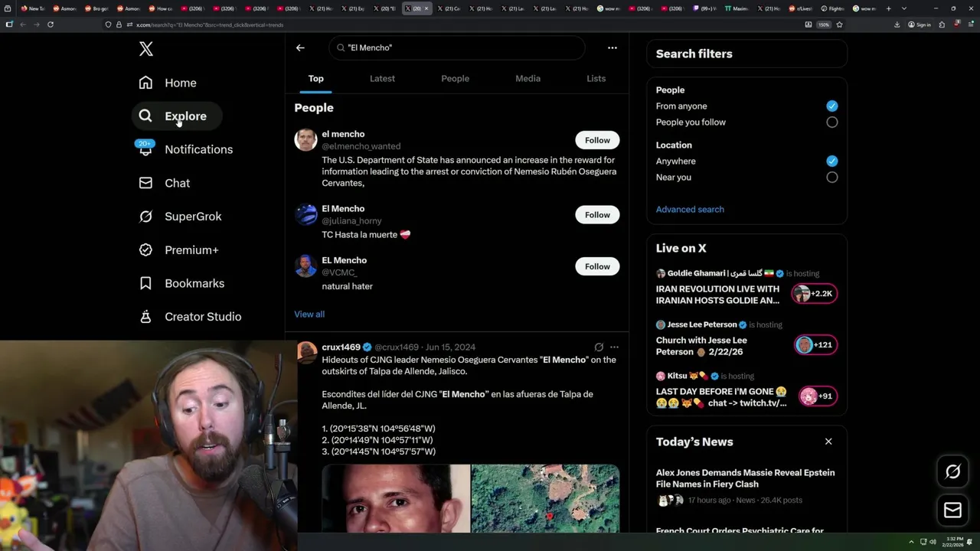This screenshot has height=551, width=980.
Task: Switch to the Media tab
Action: click(528, 78)
